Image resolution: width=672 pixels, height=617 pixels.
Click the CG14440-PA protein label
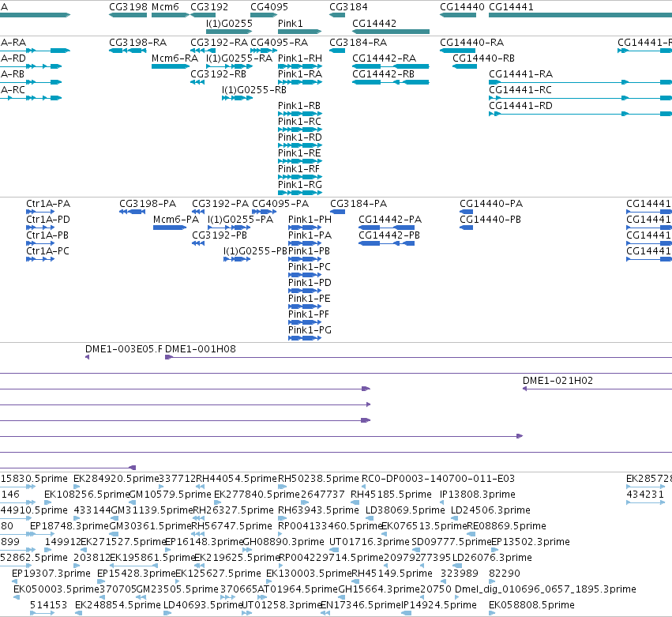tap(491, 204)
